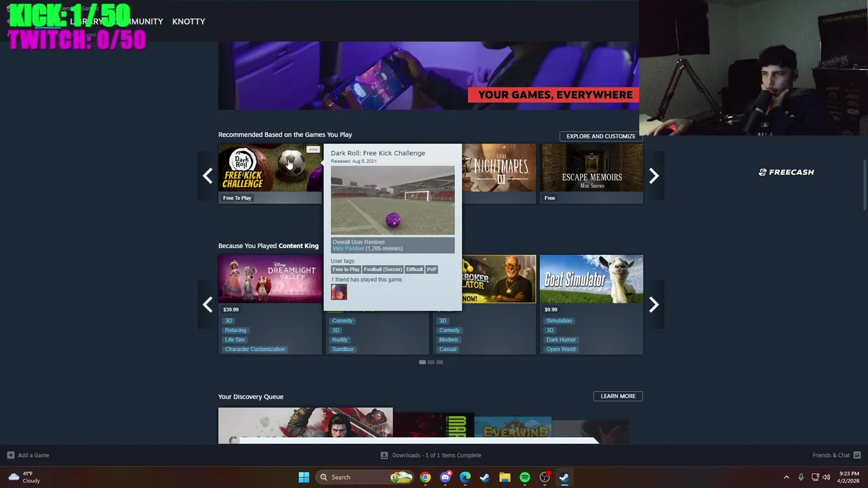Click the Free to Play tag in popup

tap(346, 270)
